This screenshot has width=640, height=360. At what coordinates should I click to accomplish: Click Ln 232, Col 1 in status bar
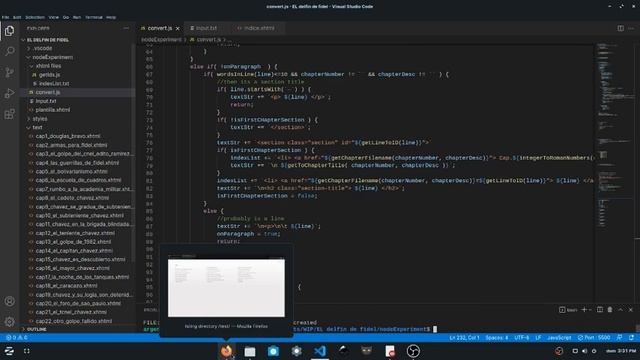pos(464,338)
